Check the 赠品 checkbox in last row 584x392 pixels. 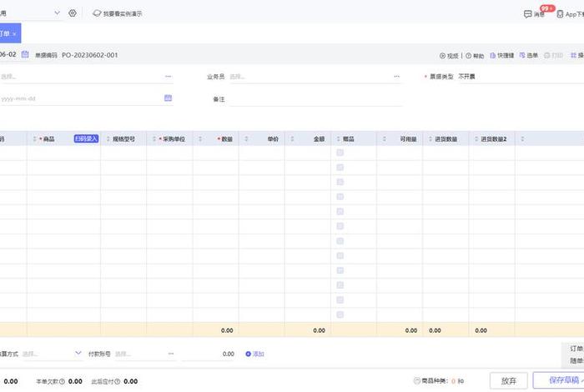pos(340,314)
